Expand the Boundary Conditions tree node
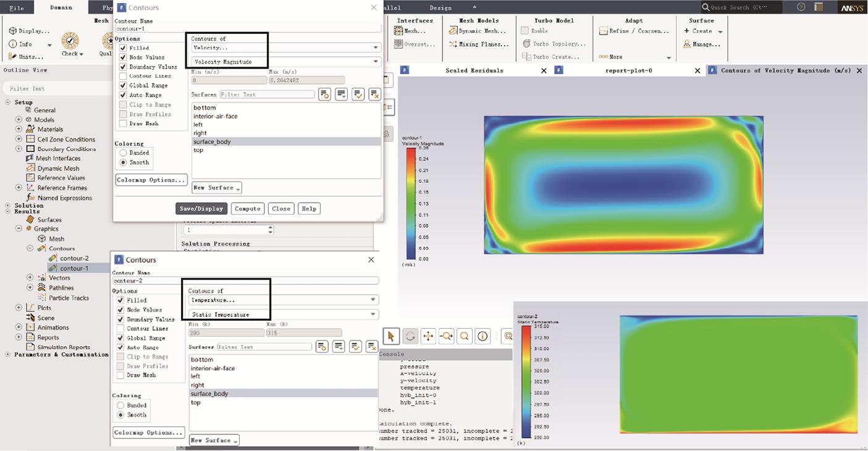The image size is (868, 451). point(19,149)
